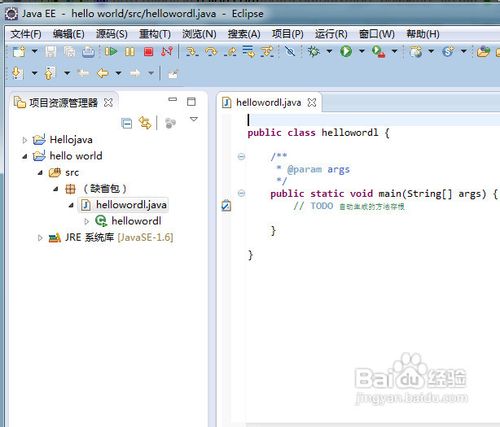Click the Pin Editor icon

pos(173,73)
